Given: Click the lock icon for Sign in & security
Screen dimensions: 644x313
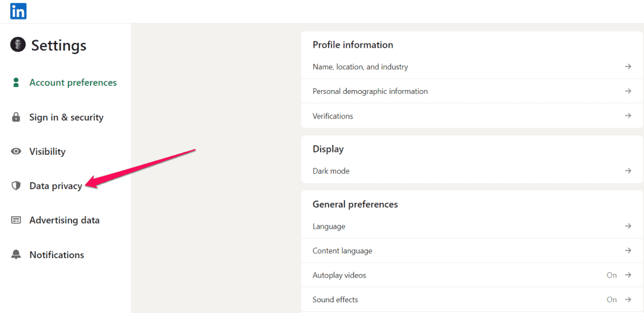Looking at the screenshot, I should pos(16,117).
